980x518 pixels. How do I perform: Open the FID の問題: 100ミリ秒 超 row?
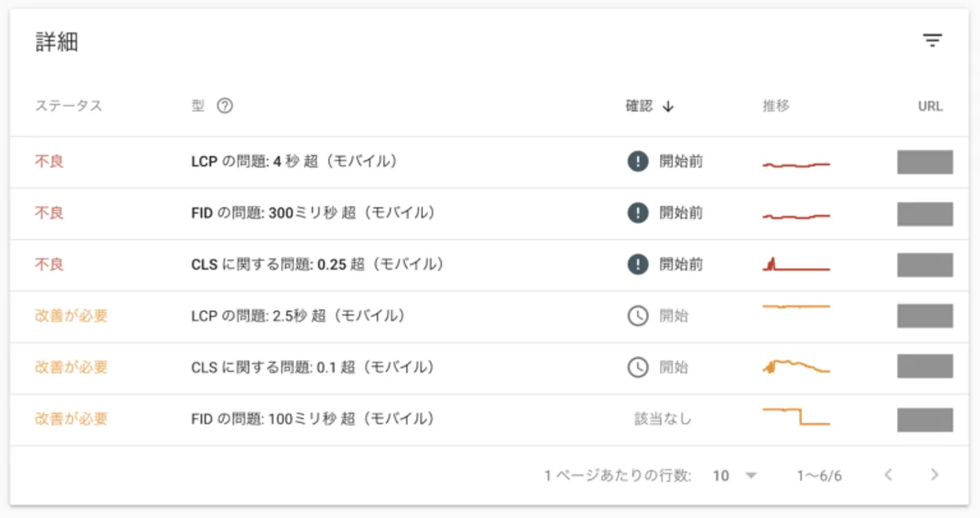pyautogui.click(x=490, y=419)
